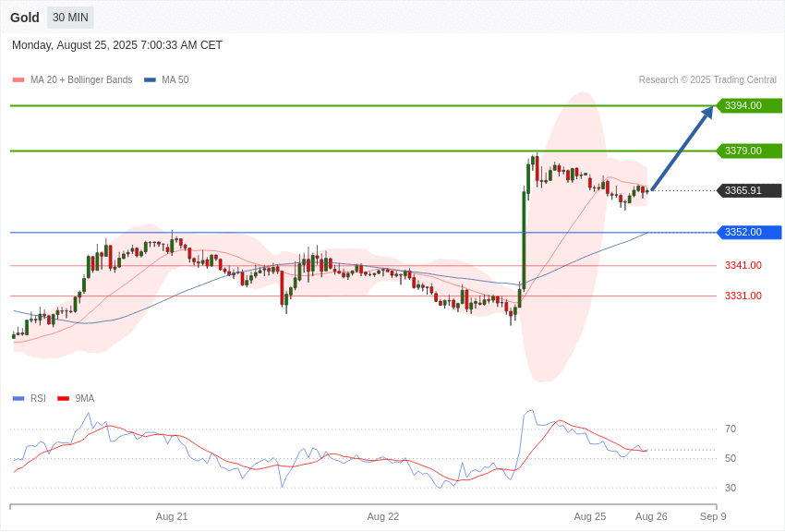Select the RSI legend label
Viewport: 785px width, 532px height.
click(x=38, y=398)
